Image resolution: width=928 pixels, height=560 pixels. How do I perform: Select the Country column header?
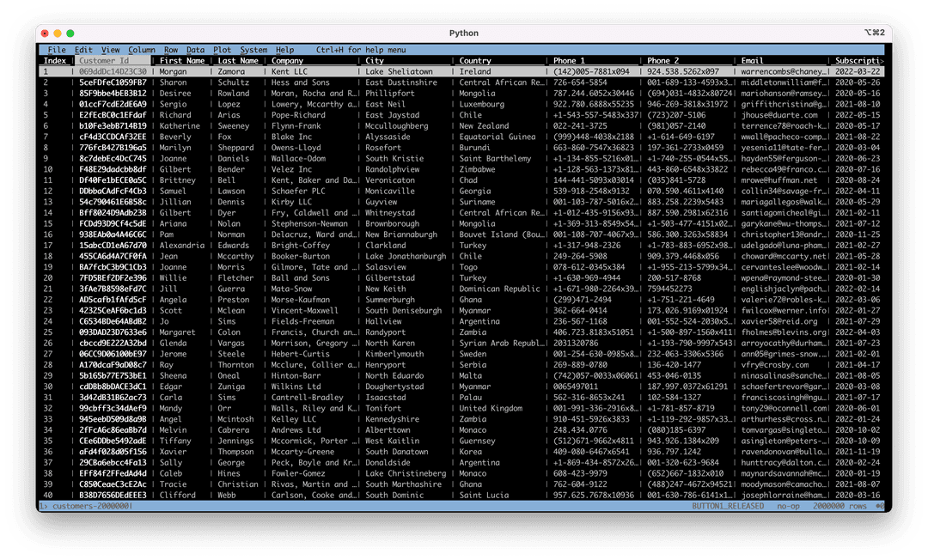pos(475,60)
